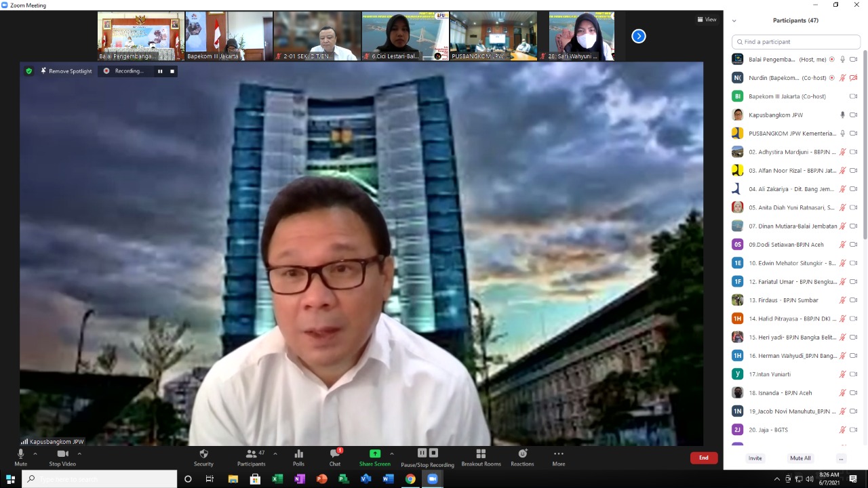
Task: Click microphone icon for Kapusbangkom JPW
Action: [x=843, y=115]
